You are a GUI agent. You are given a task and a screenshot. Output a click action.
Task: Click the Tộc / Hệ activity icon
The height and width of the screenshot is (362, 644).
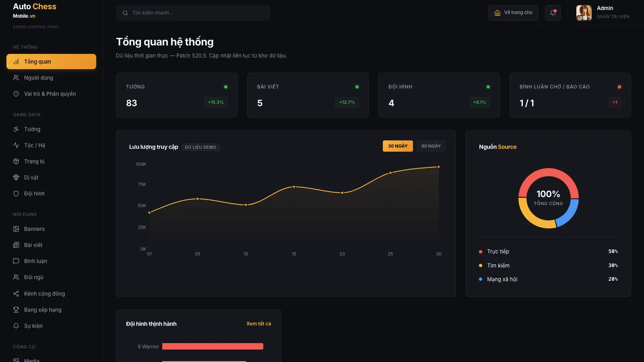point(16,145)
